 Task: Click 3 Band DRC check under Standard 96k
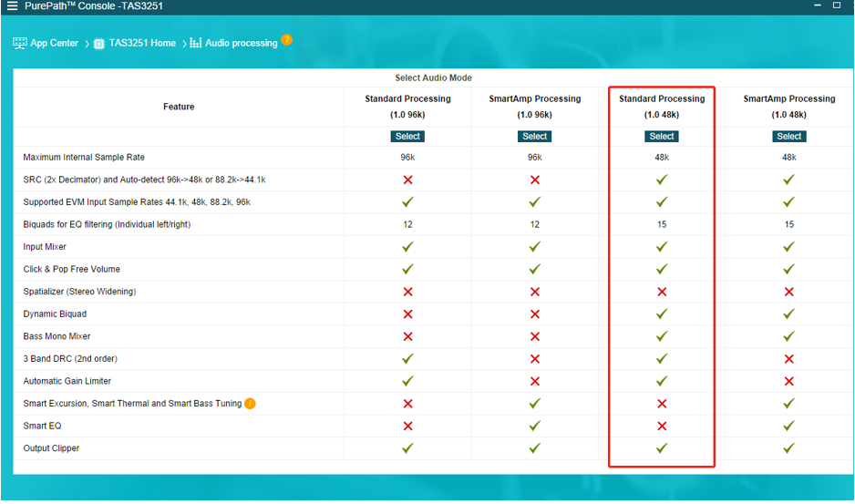pos(407,359)
